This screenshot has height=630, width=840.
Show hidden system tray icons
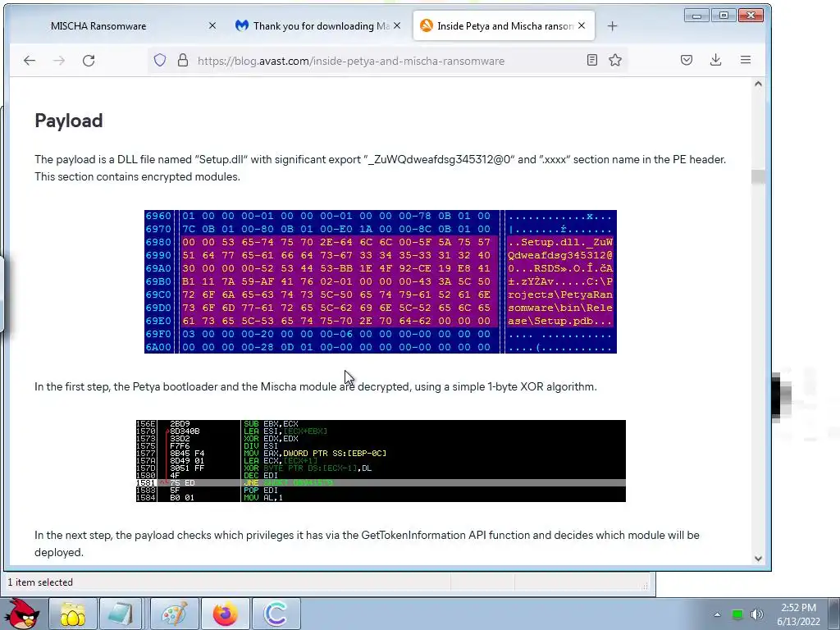pos(717,614)
